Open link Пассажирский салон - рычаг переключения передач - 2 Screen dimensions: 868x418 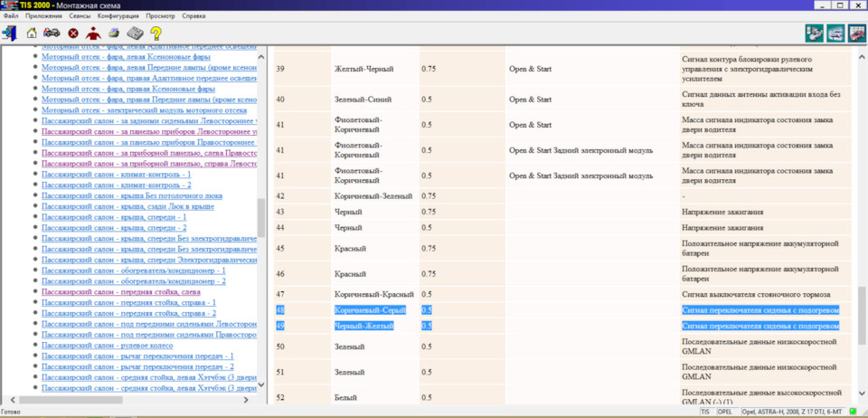pyautogui.click(x=137, y=366)
